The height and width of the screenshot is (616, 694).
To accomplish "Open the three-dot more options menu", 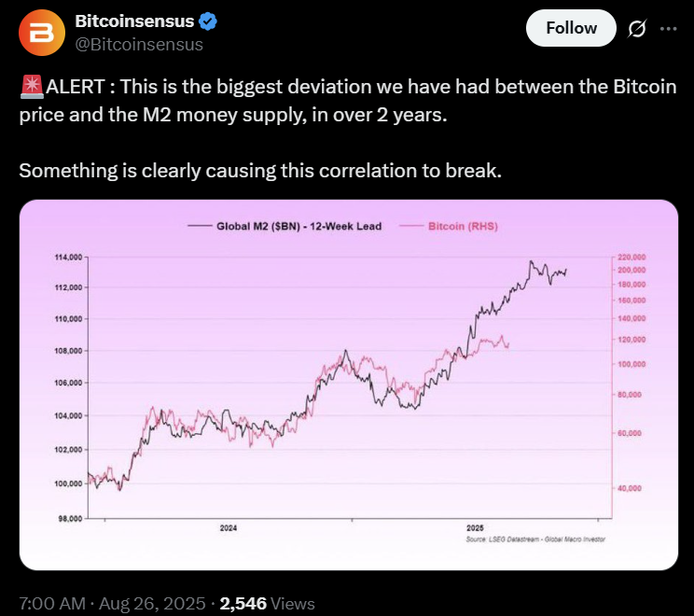I will [x=668, y=29].
